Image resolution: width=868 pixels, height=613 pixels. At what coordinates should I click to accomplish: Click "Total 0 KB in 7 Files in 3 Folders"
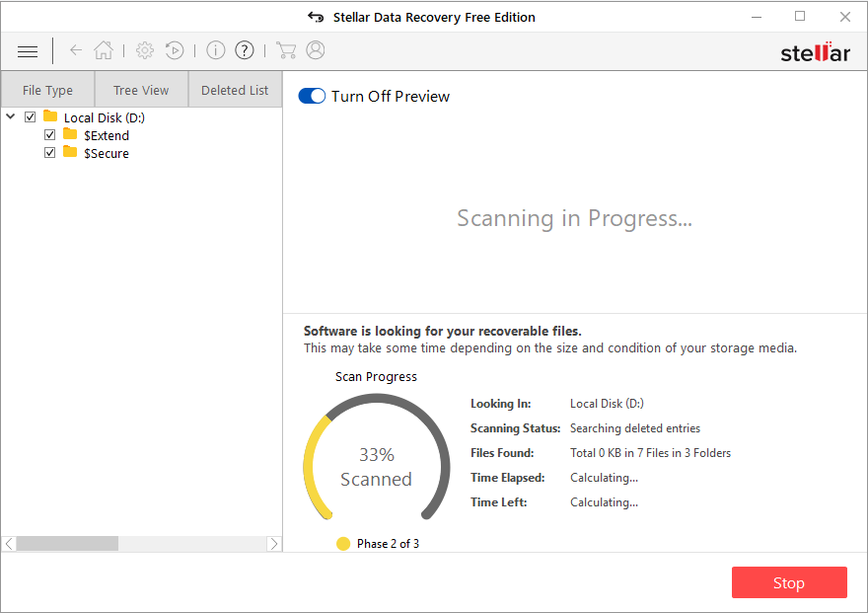[650, 453]
